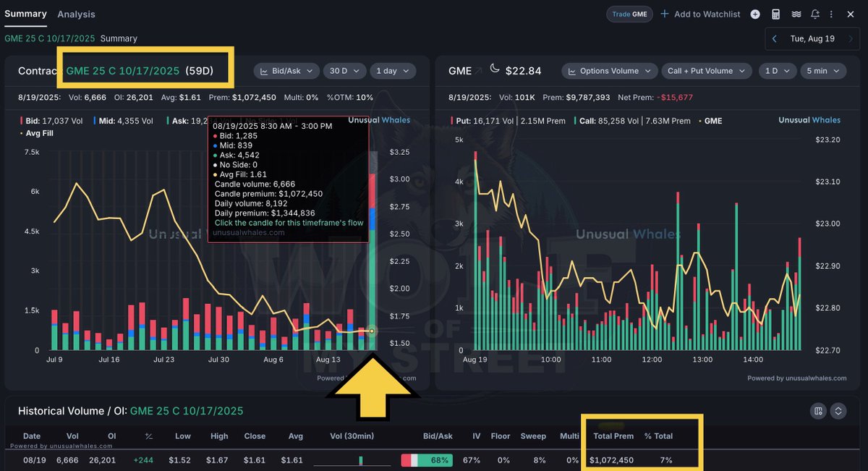Click the Tue, Aug 19 date picker
Image resolution: width=868 pixels, height=471 pixels.
click(x=812, y=39)
